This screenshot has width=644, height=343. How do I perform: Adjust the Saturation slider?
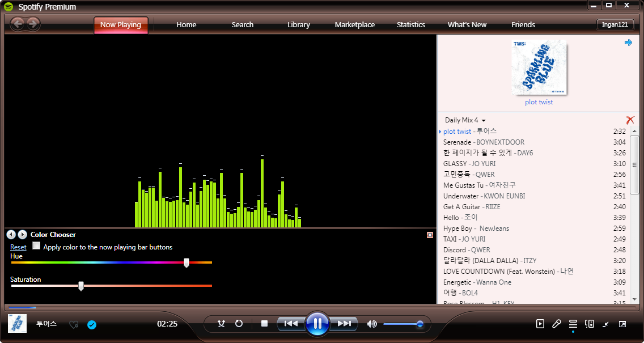[x=111, y=286]
